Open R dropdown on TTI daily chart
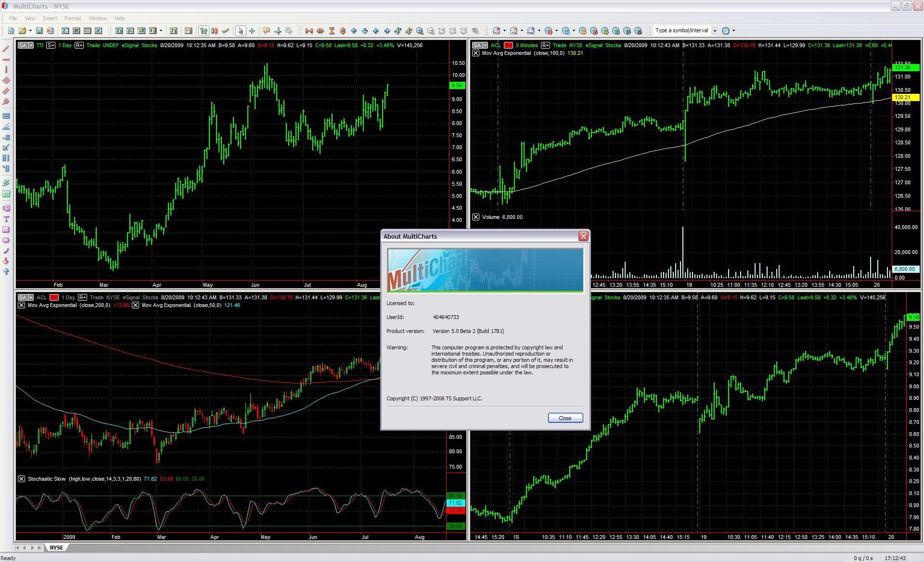Viewport: 924px width, 562px height. [79, 45]
